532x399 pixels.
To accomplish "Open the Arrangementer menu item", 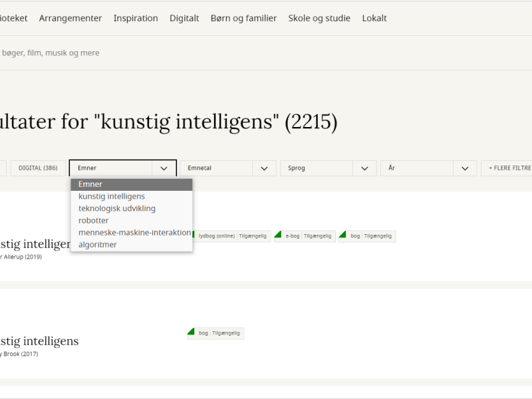I will click(x=70, y=18).
